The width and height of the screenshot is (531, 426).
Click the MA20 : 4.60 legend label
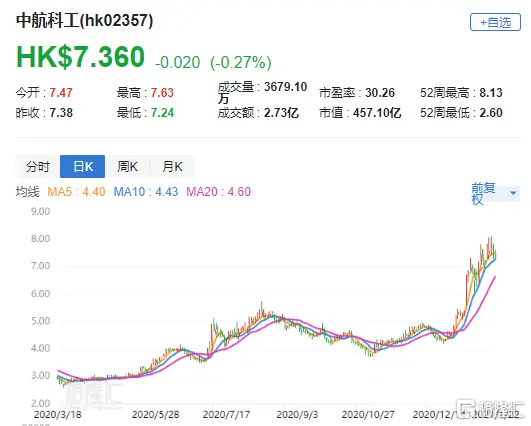pyautogui.click(x=218, y=192)
